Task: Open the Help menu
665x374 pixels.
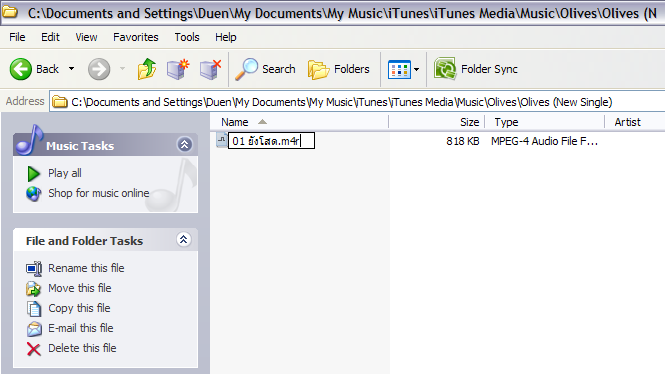Action: (x=226, y=37)
